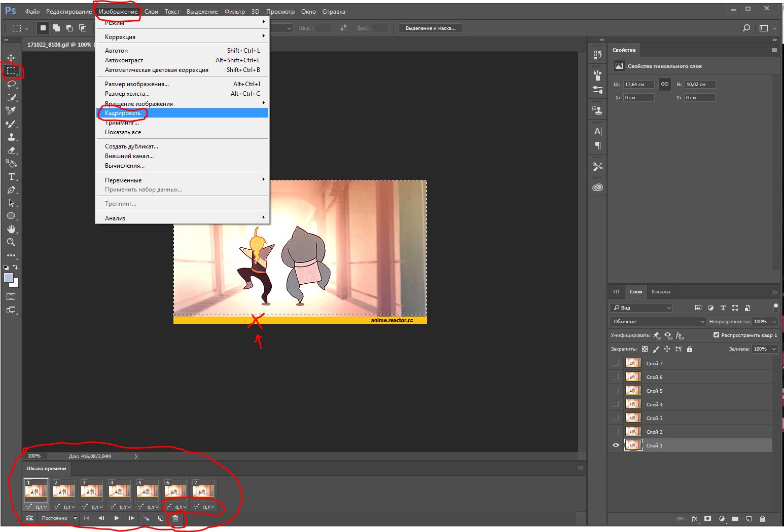Image resolution: width=784 pixels, height=532 pixels.
Task: Select frame 4 thumbnail in timeline
Action: (119, 490)
